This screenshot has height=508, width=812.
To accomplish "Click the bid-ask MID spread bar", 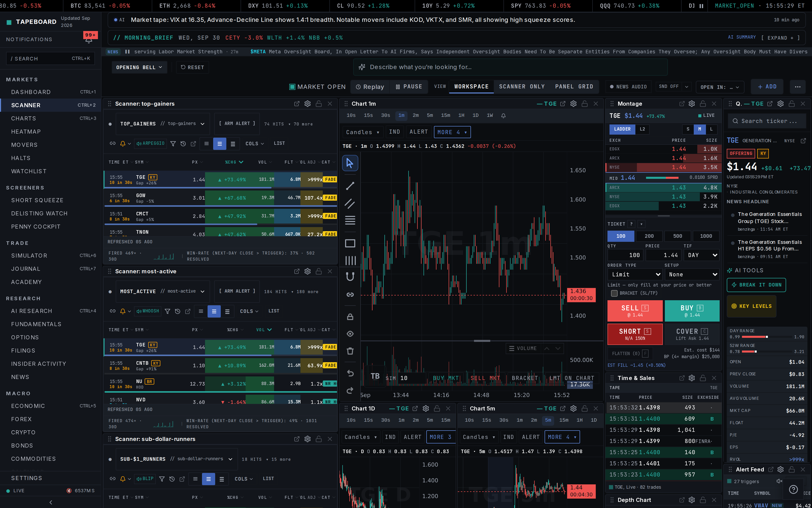I will (x=662, y=178).
